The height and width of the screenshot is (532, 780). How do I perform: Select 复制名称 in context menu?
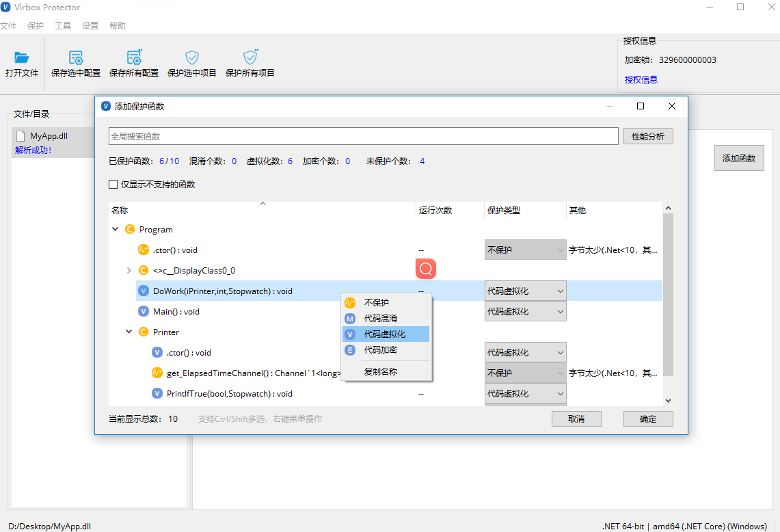[x=380, y=372]
